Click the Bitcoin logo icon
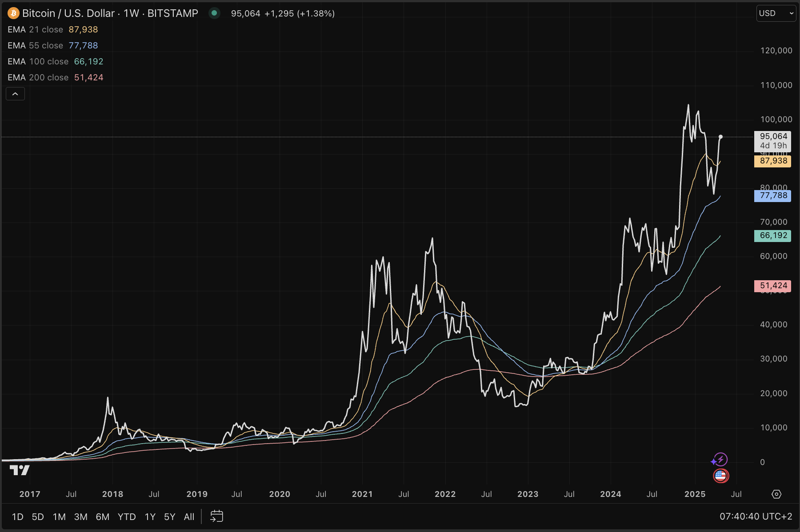800x532 pixels. point(13,13)
